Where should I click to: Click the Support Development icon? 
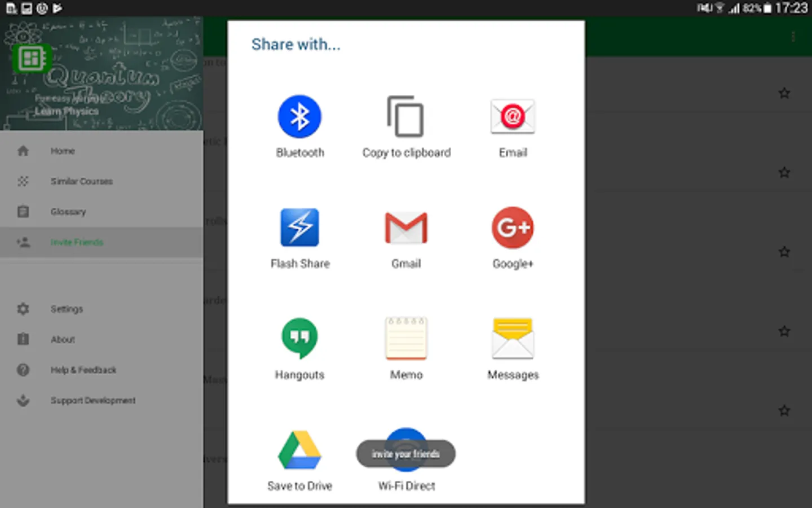pyautogui.click(x=23, y=400)
